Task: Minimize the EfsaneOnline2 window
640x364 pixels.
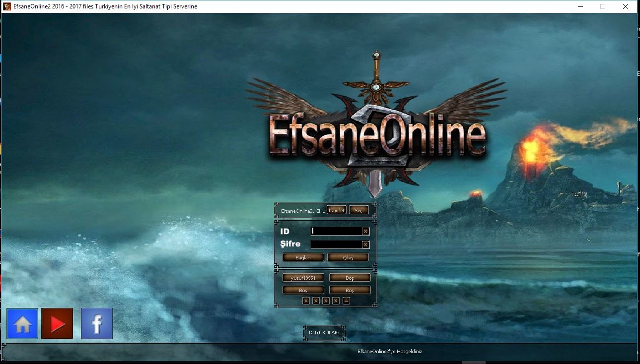Action: coord(580,6)
